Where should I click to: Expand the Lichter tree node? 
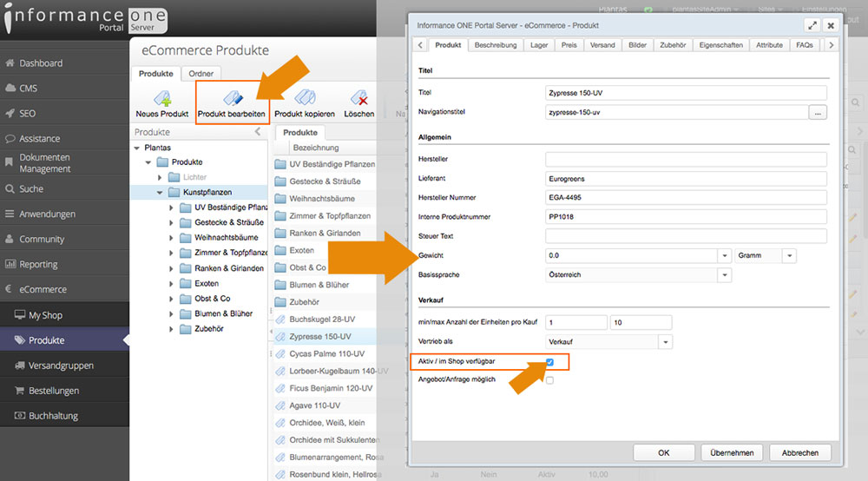pyautogui.click(x=160, y=178)
